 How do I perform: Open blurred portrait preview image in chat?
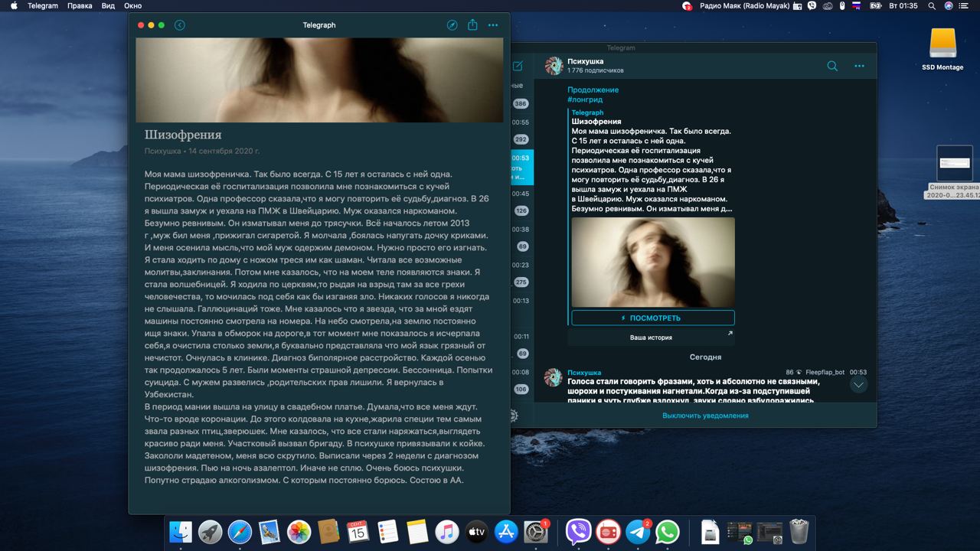coord(653,262)
